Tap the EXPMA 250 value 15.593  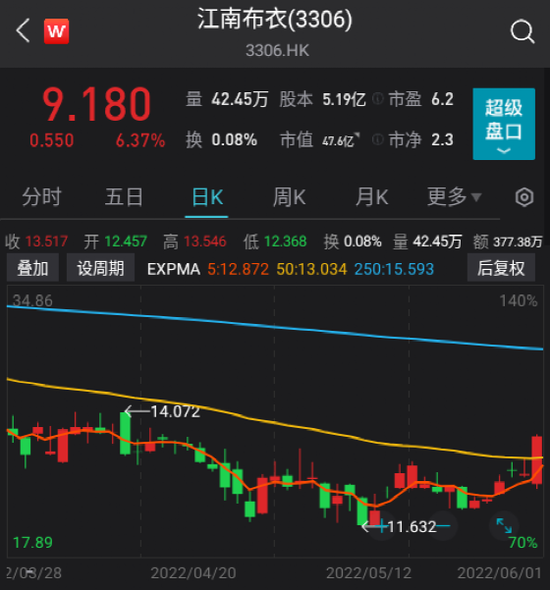click(x=394, y=269)
